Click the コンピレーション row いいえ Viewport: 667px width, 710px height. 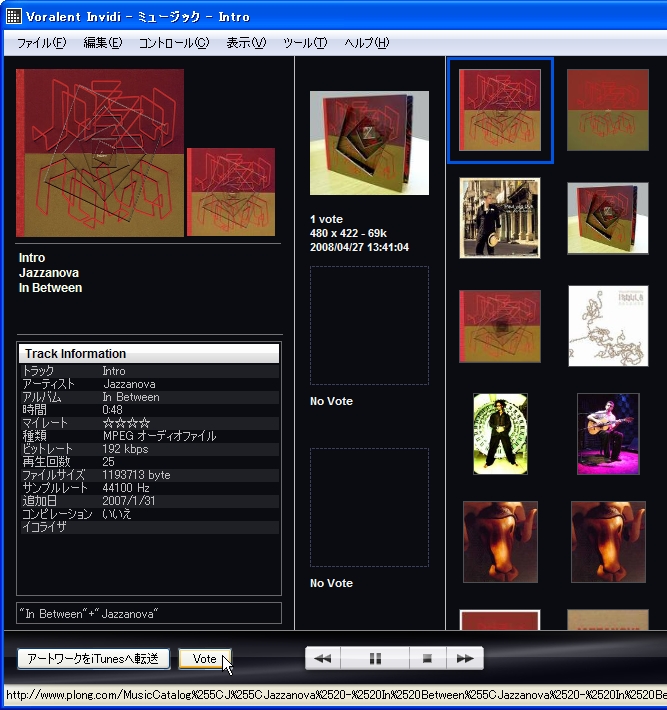149,514
